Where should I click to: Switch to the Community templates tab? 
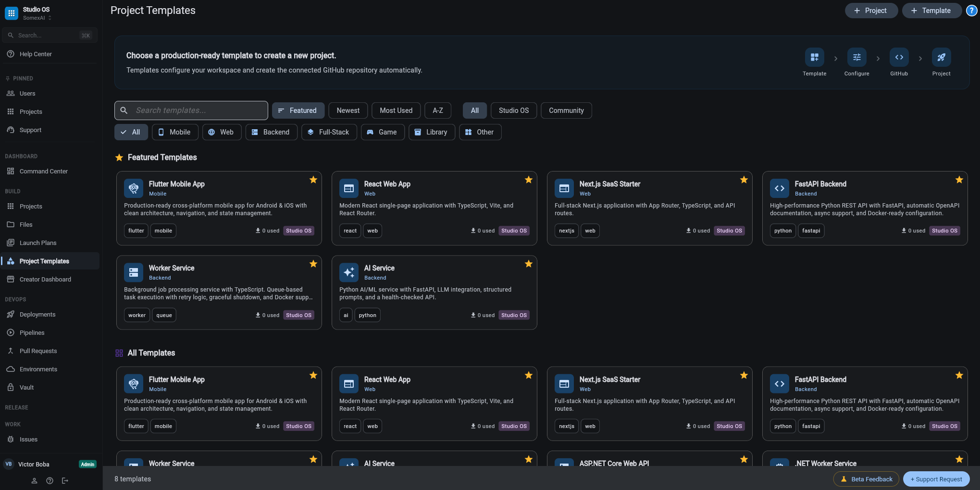coord(566,110)
